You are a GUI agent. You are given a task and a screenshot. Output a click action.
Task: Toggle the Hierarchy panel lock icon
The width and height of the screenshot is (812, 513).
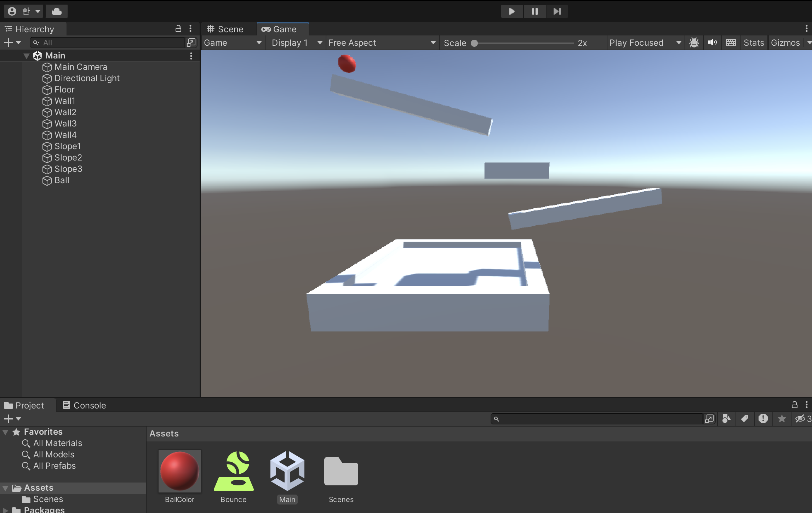point(178,29)
